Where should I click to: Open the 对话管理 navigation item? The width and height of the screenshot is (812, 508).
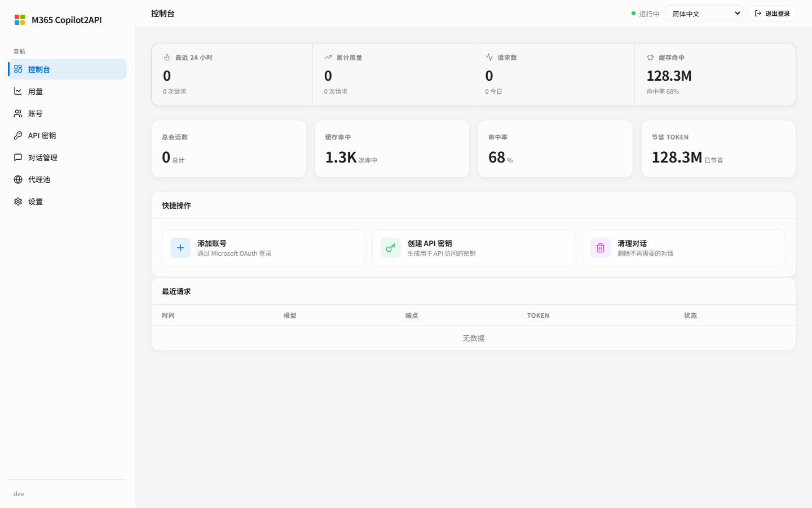68,157
